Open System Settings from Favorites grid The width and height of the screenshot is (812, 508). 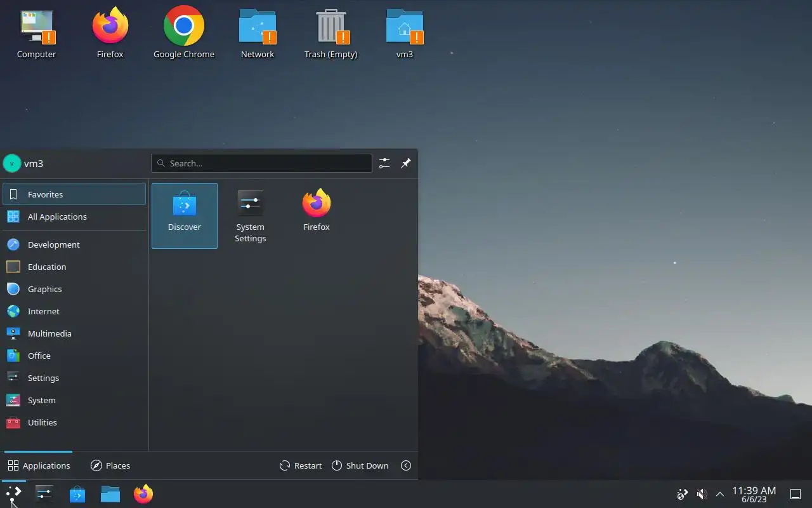click(251, 216)
